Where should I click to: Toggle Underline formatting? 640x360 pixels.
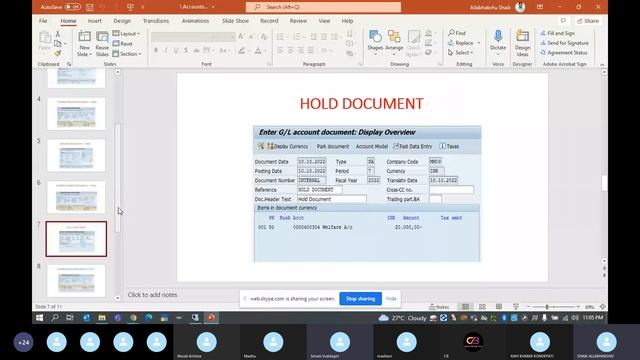coord(176,50)
